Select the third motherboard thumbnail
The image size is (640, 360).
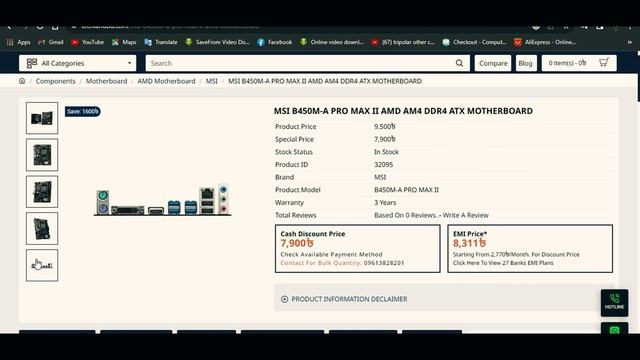coord(42,192)
